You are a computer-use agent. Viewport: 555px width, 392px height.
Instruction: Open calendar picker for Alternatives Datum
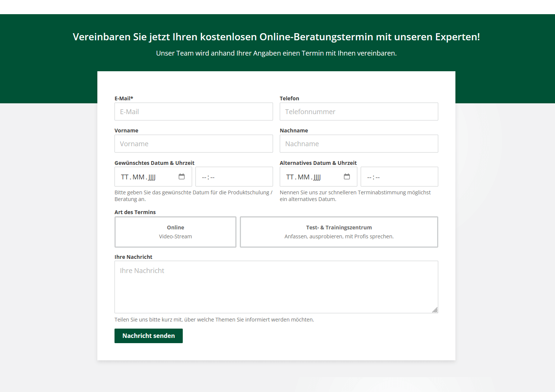pyautogui.click(x=347, y=177)
